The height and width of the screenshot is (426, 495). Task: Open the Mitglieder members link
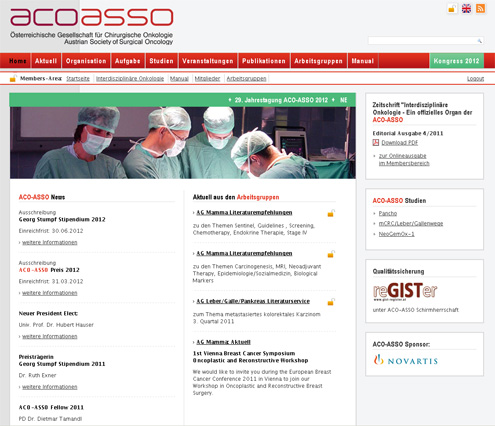[207, 79]
